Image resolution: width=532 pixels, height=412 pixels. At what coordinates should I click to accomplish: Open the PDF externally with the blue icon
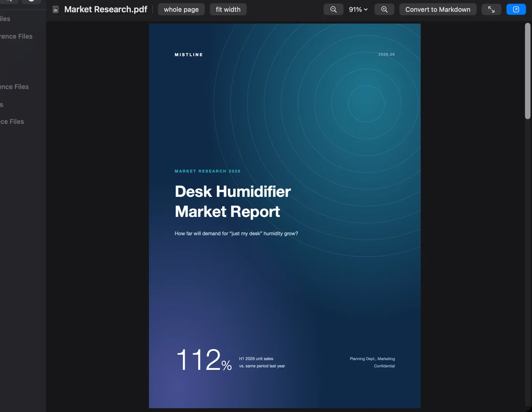coord(516,10)
